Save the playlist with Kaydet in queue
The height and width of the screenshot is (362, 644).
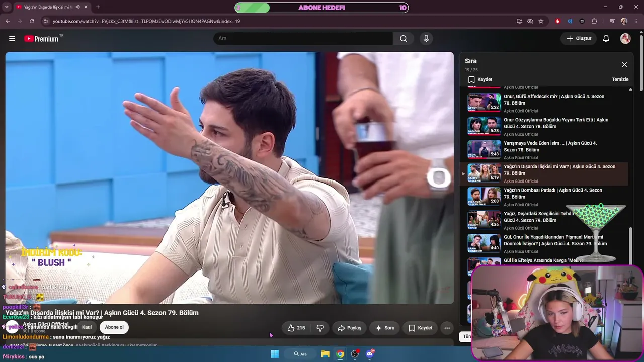(480, 79)
